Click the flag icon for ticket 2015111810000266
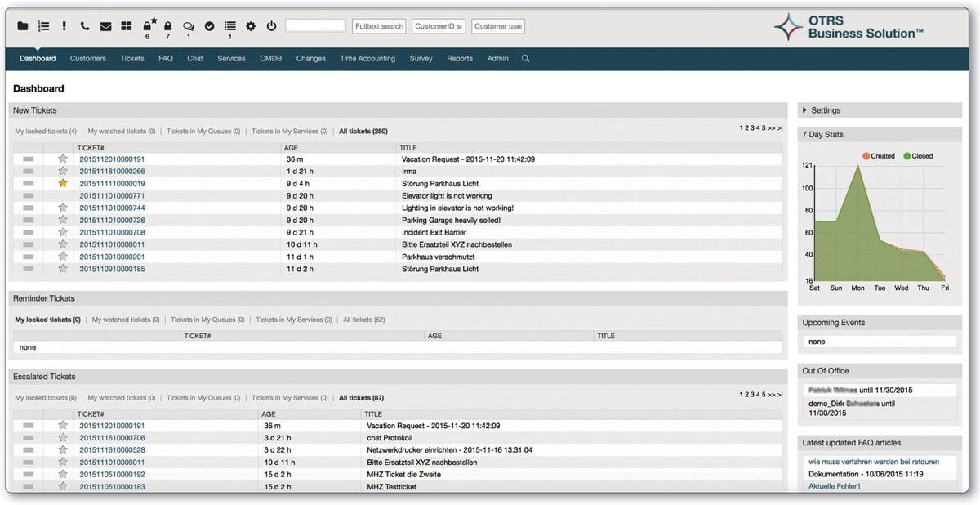Image resolution: width=980 pixels, height=505 pixels. (29, 172)
